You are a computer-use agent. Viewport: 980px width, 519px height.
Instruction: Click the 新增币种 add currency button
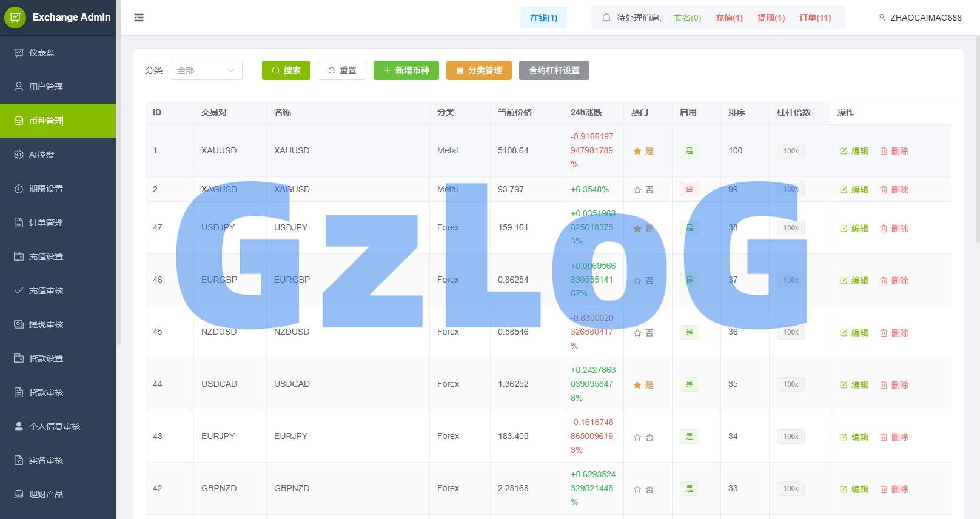coord(406,70)
